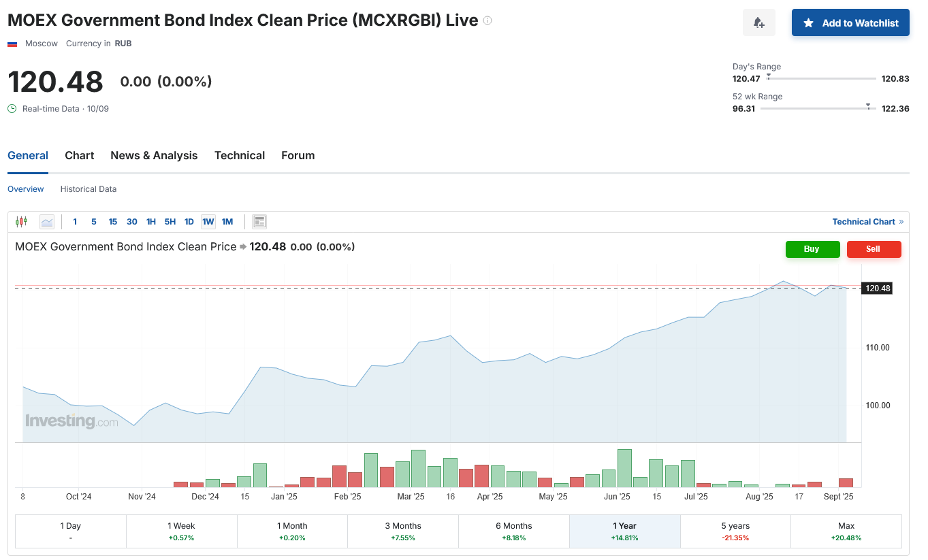Open the Historical Data sub-tab
The image size is (928, 560).
pos(89,189)
